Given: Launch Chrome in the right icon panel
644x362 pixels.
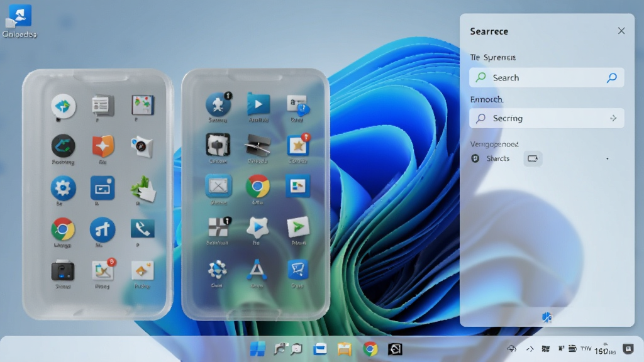Looking at the screenshot, I should (258, 186).
